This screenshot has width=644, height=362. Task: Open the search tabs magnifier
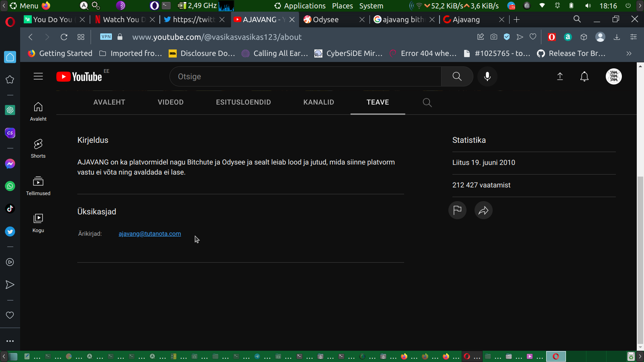577,19
